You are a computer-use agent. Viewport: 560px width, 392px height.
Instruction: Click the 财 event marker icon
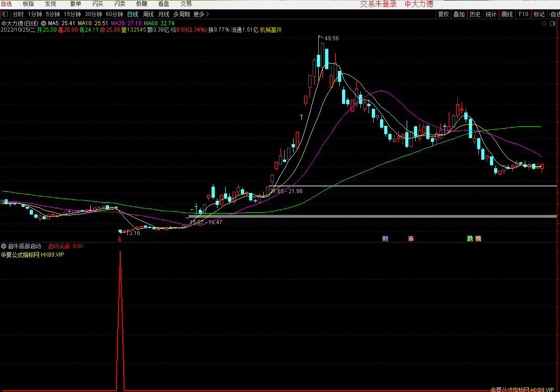(385, 238)
